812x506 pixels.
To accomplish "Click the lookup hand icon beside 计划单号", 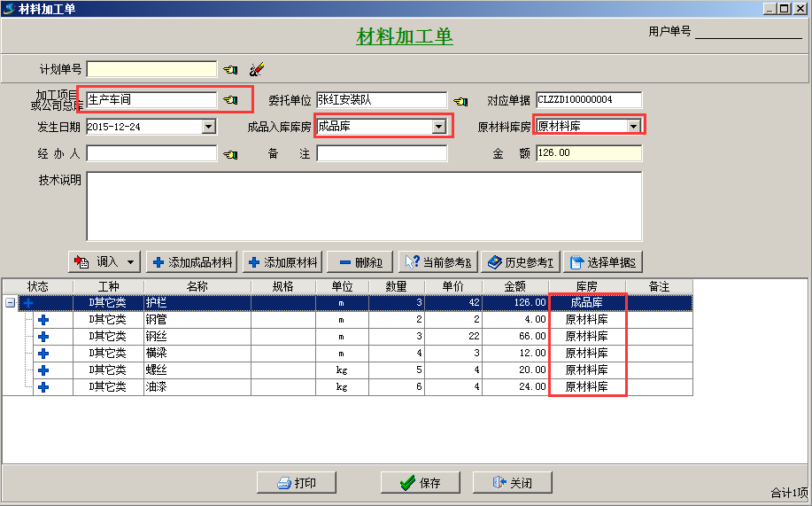I will click(230, 69).
